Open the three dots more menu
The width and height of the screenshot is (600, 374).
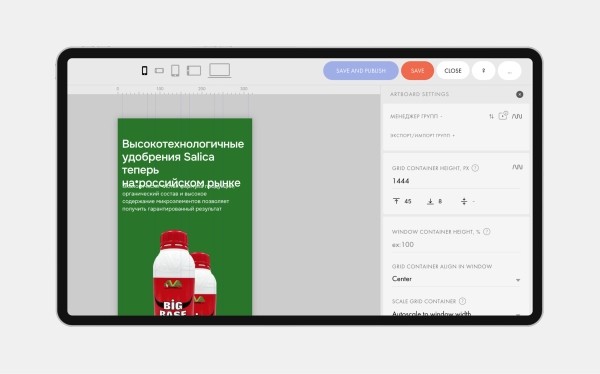tap(509, 71)
